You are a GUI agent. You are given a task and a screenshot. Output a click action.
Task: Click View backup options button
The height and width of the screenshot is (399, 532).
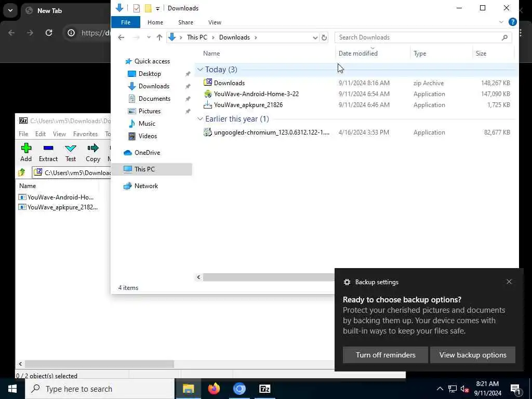[x=473, y=355]
